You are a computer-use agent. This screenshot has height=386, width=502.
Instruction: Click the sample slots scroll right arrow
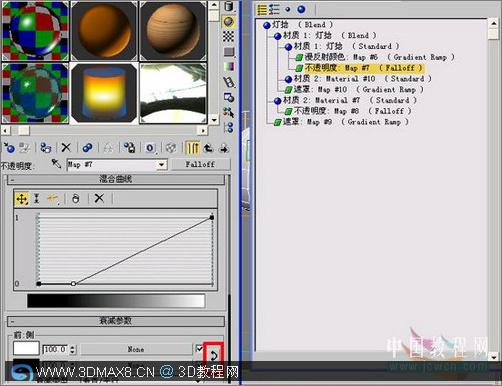tap(203, 130)
